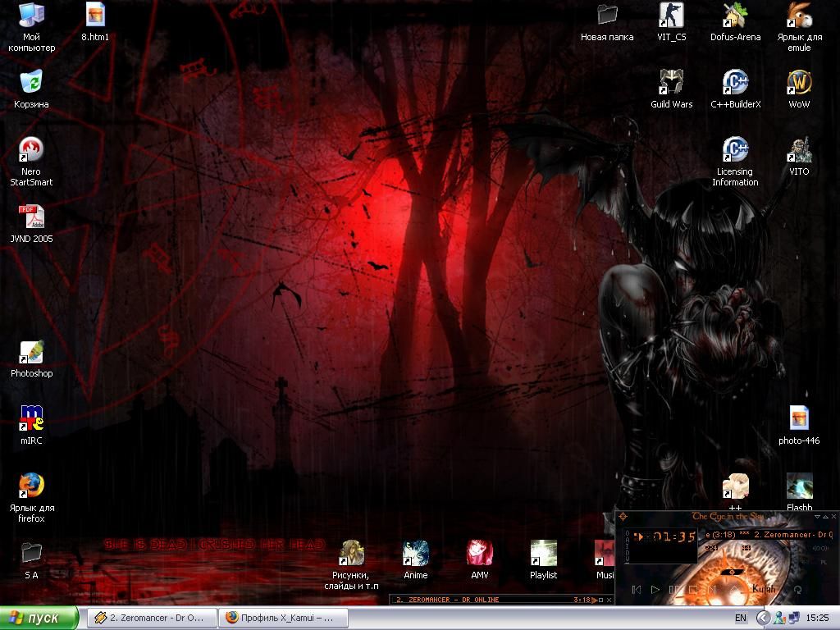Screen dimensions: 840x630
Task: Click the messenger tray icon
Action: click(779, 619)
